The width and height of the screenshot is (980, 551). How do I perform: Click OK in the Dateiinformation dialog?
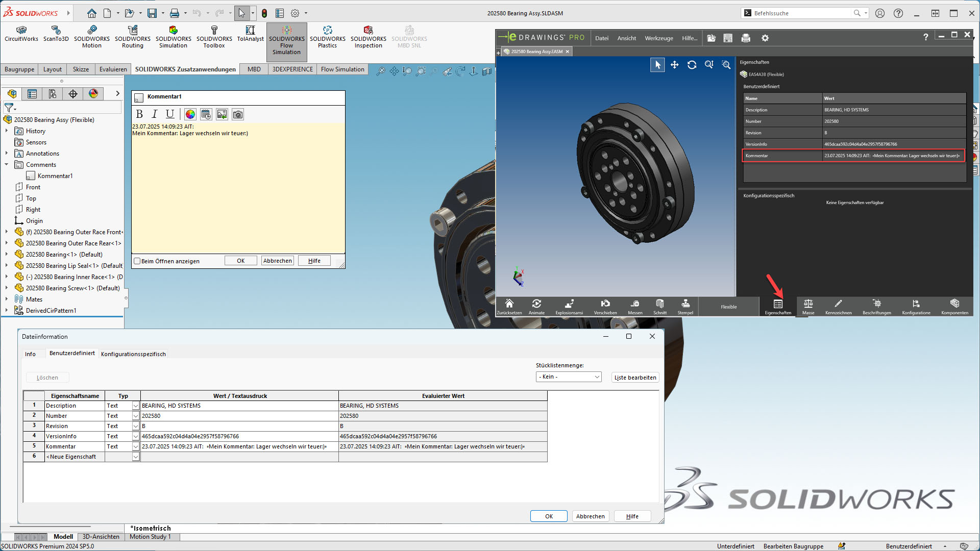549,516
